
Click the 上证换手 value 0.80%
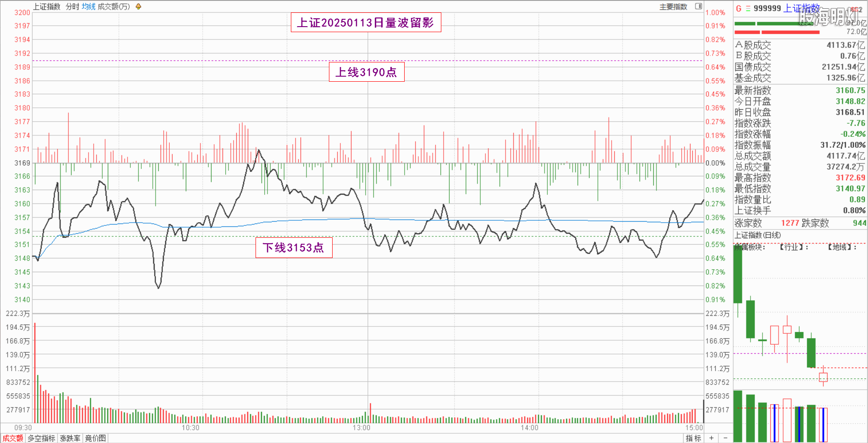(x=854, y=211)
